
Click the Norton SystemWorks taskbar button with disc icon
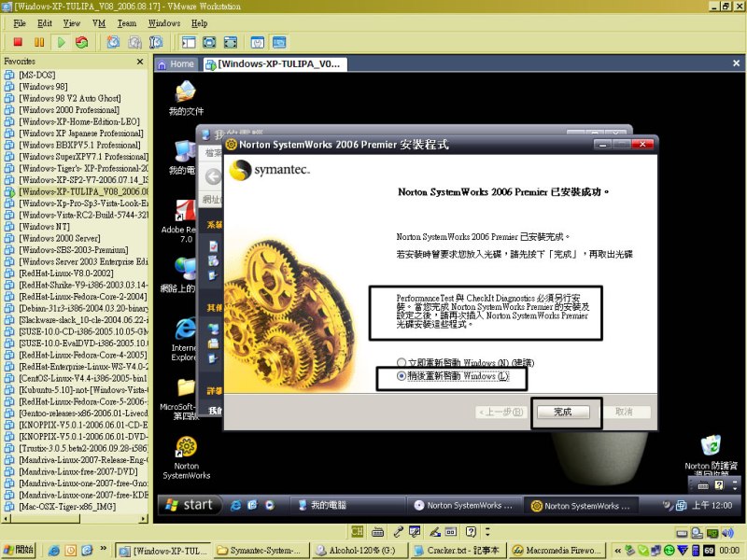tap(464, 505)
